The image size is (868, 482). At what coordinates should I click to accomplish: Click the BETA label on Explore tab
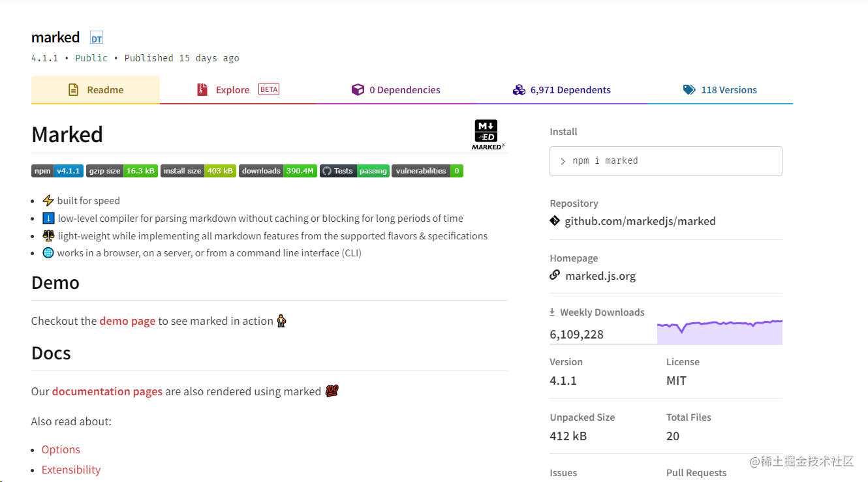269,89
